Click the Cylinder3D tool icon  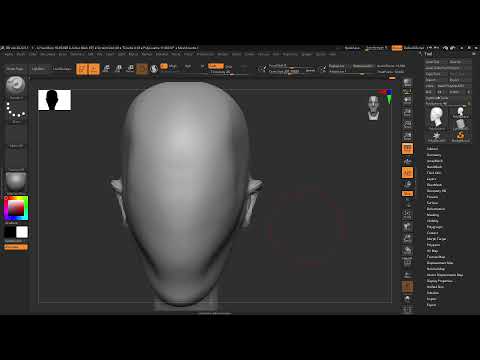coord(460,124)
